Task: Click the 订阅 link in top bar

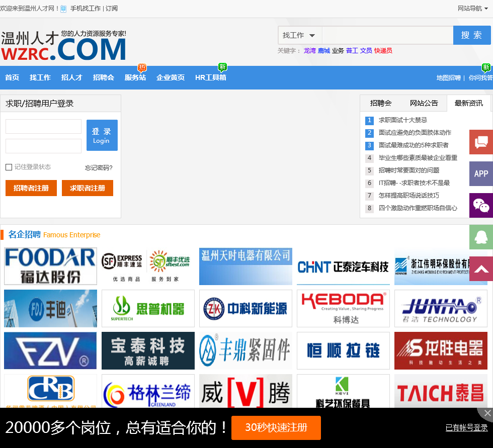Action: pos(111,9)
